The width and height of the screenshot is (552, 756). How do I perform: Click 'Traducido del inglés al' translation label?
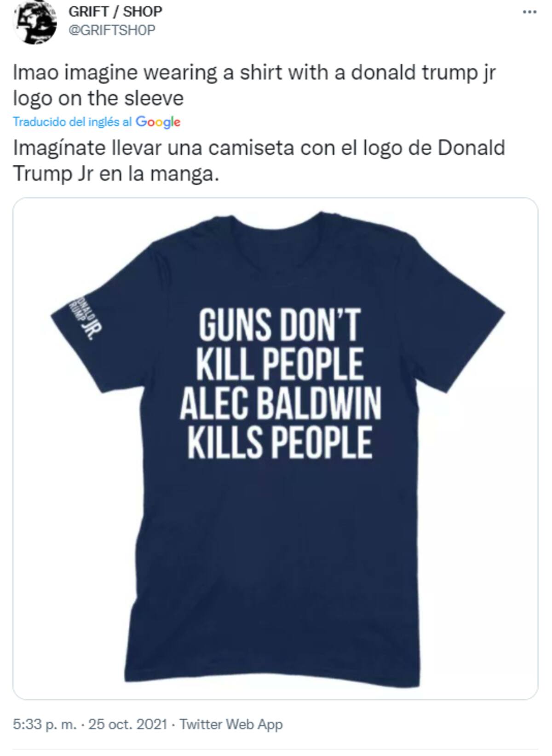tap(73, 122)
